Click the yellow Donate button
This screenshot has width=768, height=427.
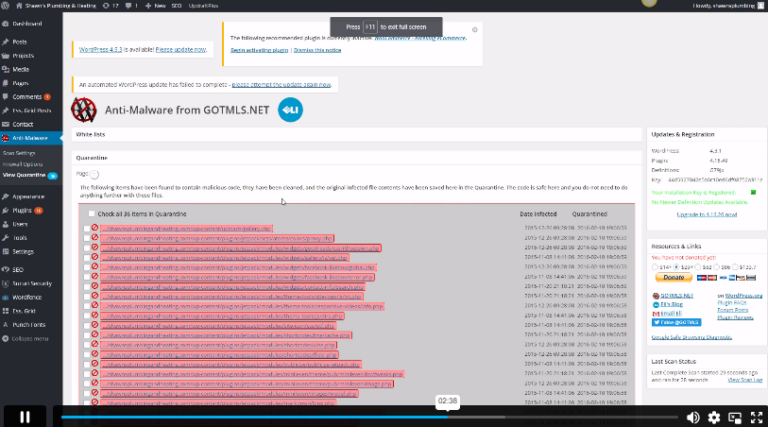click(x=673, y=278)
